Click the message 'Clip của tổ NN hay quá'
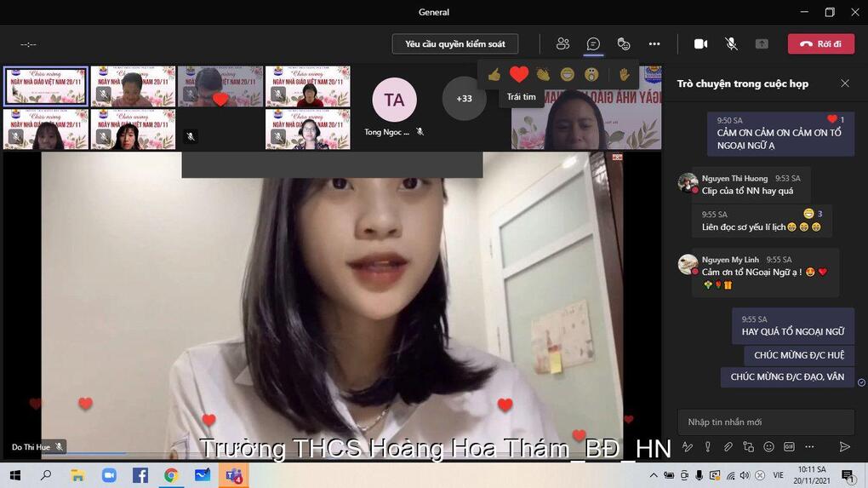The width and height of the screenshot is (868, 488). (747, 191)
